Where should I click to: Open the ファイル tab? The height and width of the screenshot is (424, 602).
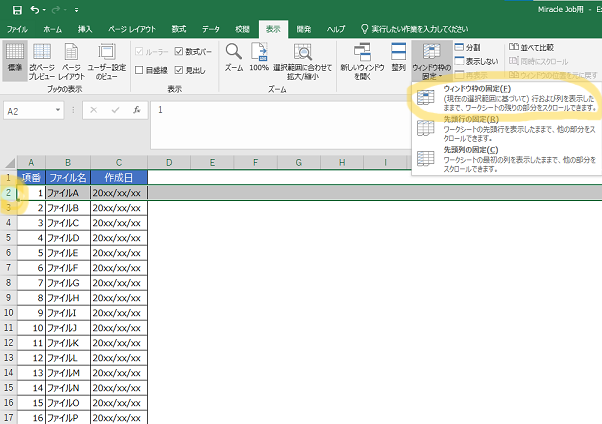coord(17,29)
